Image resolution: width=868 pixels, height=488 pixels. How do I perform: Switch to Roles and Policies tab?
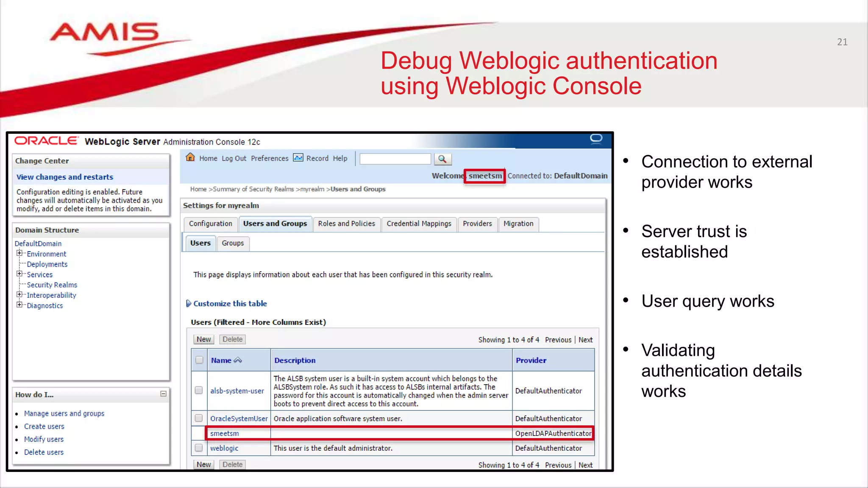346,224
